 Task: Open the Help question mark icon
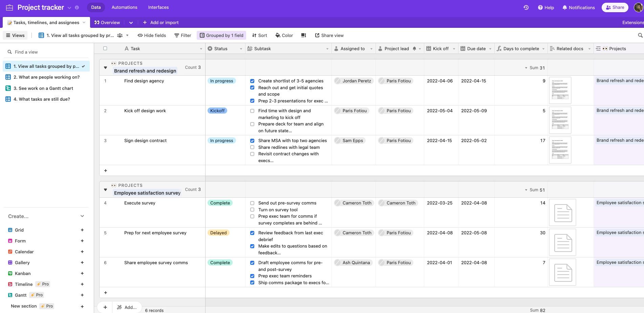[x=540, y=7]
